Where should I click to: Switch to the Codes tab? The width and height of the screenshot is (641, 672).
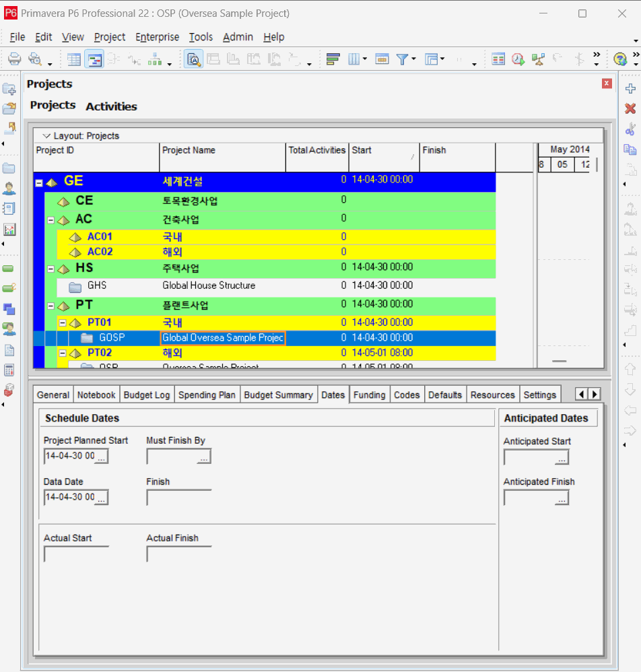click(x=407, y=395)
